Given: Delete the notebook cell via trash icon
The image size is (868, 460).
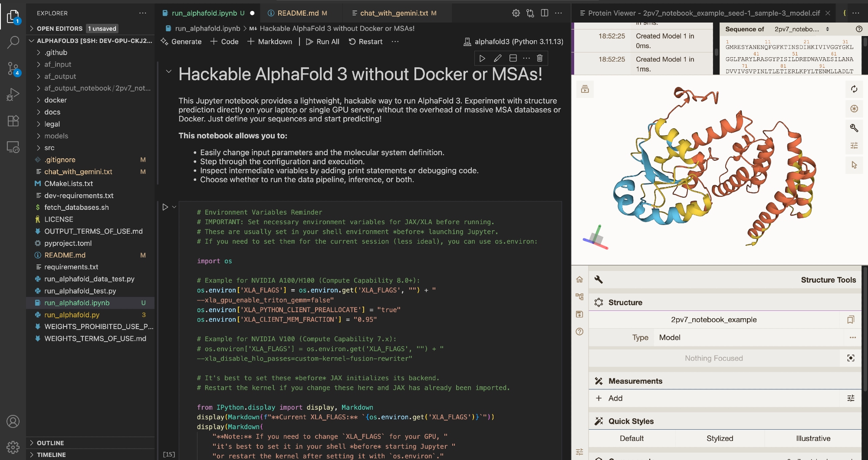Looking at the screenshot, I should point(539,58).
